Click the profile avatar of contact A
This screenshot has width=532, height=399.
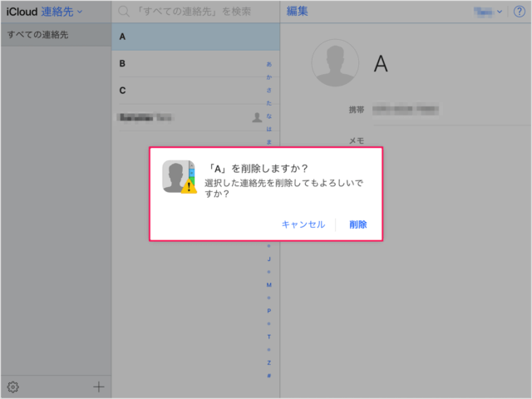(334, 64)
